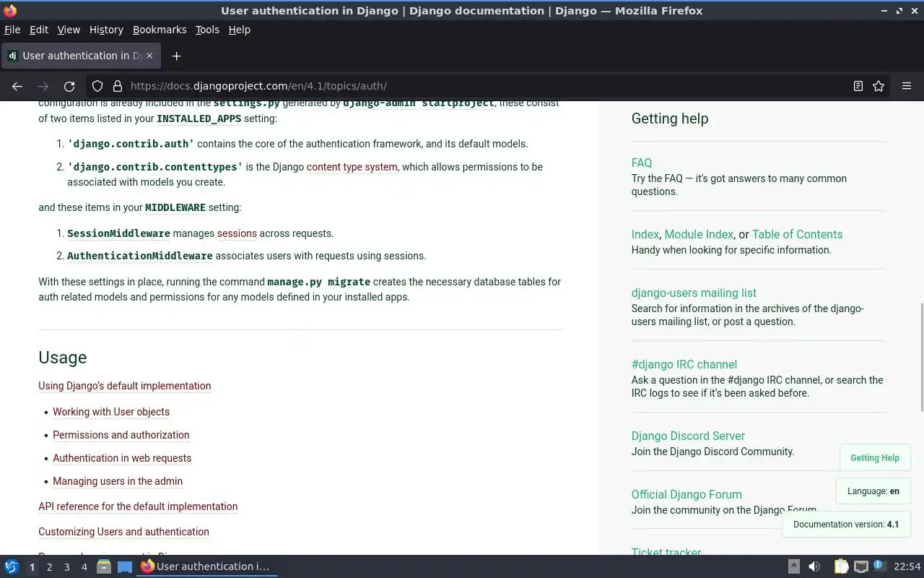The image size is (924, 578).
Task: Toggle reader view icon
Action: click(x=858, y=86)
